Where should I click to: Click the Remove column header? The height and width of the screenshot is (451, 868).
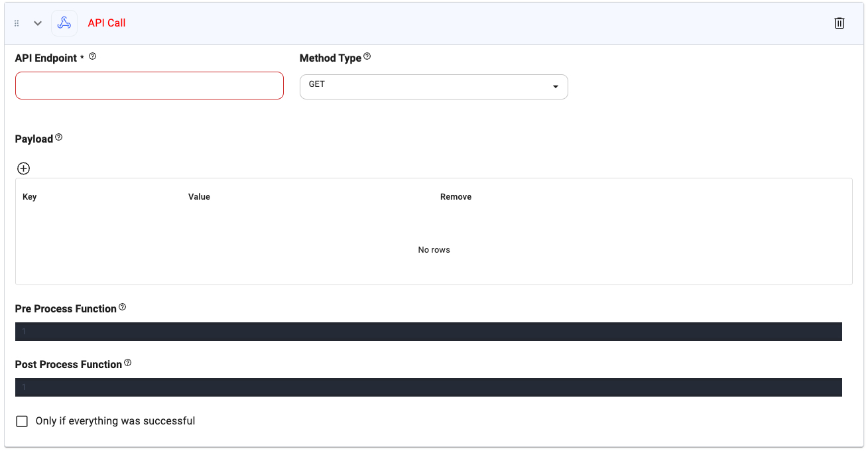[456, 196]
